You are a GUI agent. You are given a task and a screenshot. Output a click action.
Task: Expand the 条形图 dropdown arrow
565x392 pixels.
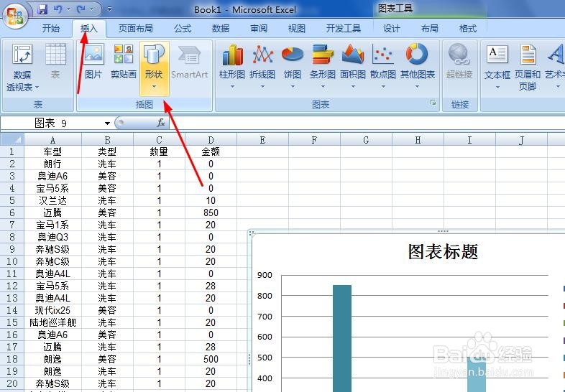coord(323,86)
